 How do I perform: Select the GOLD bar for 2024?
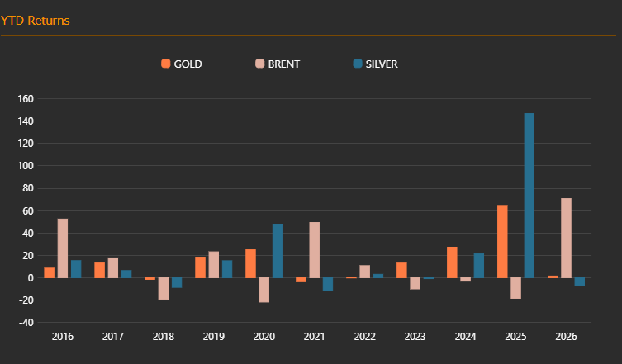click(x=452, y=262)
